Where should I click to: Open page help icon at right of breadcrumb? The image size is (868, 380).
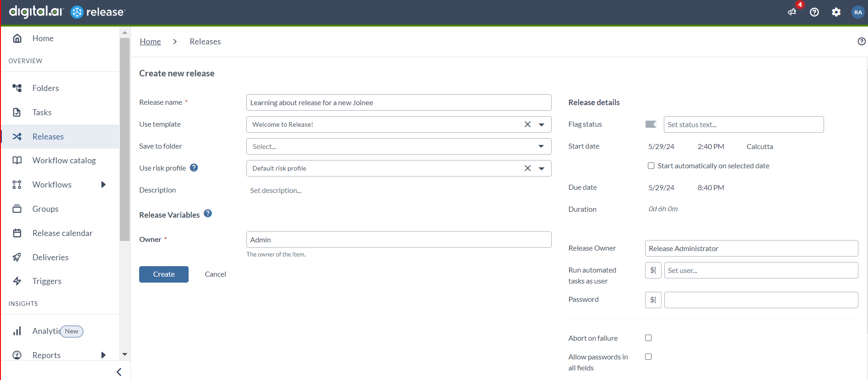[862, 42]
